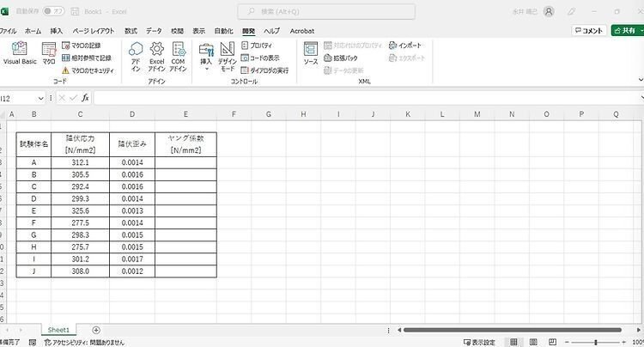Open the アドイン add-ins button
This screenshot has height=347, width=644.
136,57
